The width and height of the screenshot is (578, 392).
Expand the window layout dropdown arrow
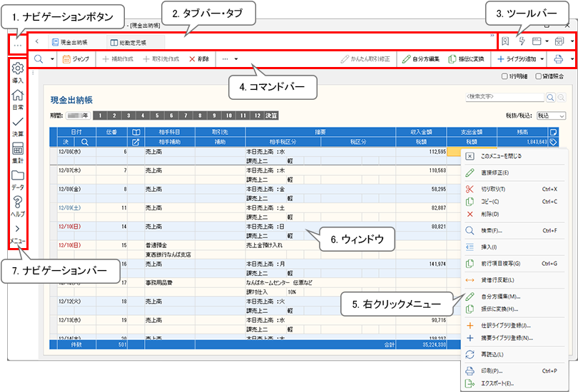(x=547, y=41)
